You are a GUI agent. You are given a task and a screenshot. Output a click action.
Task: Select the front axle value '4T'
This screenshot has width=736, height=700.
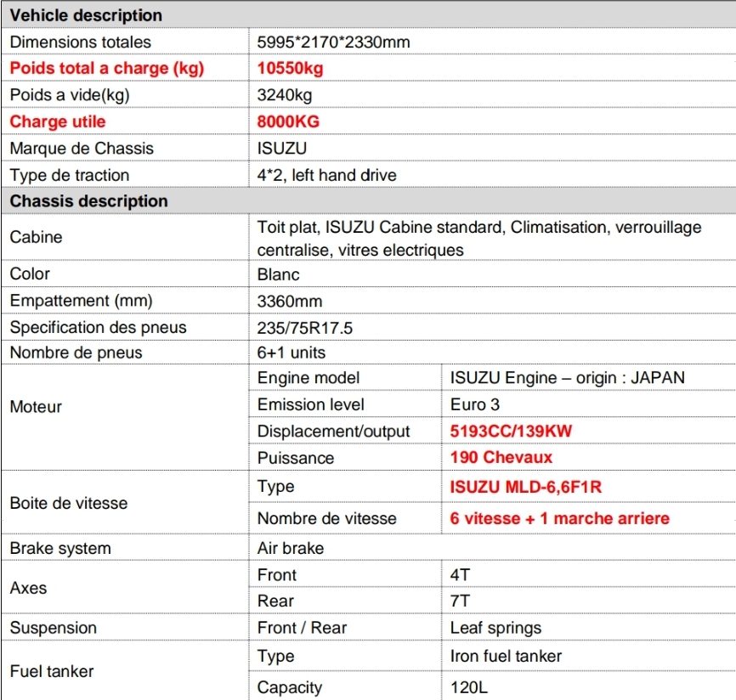tap(460, 575)
